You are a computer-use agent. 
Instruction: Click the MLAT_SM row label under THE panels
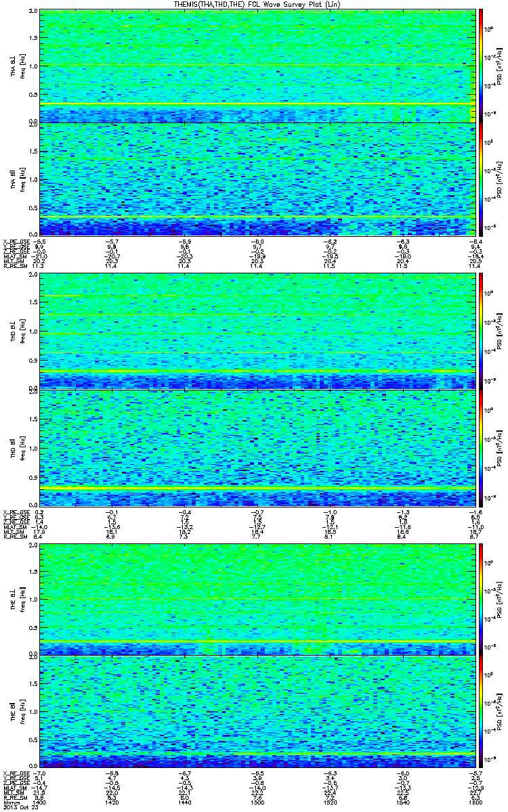click(x=14, y=788)
